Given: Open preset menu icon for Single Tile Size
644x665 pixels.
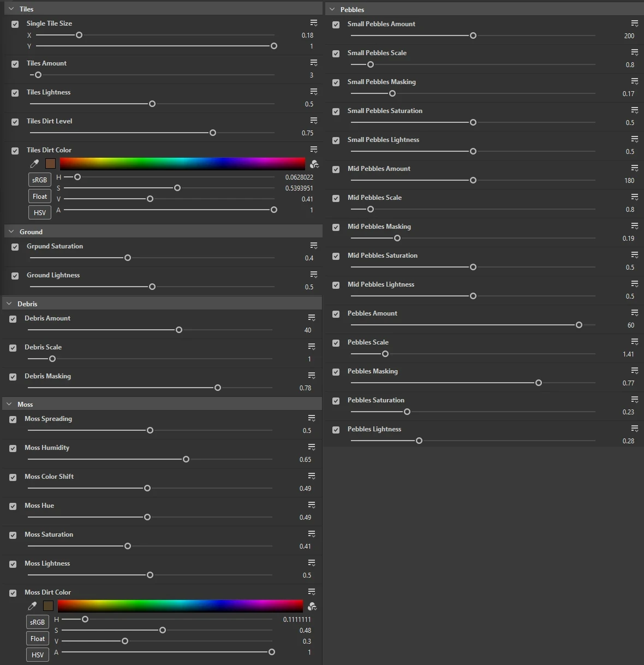Looking at the screenshot, I should 314,23.
